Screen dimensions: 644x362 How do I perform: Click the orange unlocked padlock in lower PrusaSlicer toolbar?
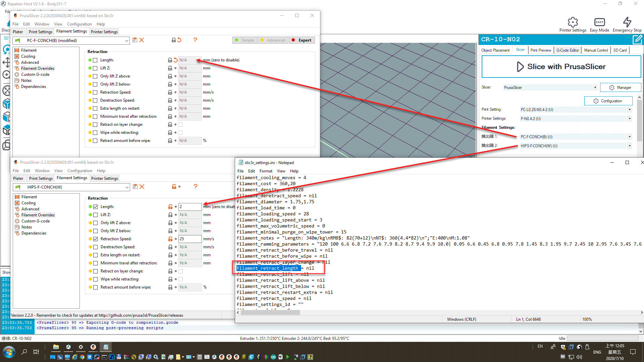[174, 187]
